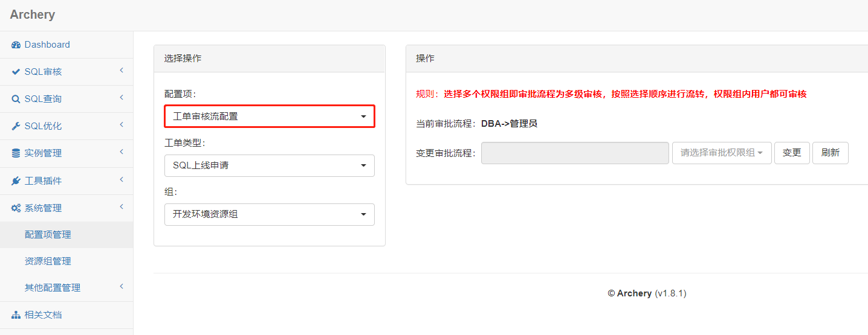Click the 系统管理 gears icon
The height and width of the screenshot is (335, 868).
(x=16, y=208)
